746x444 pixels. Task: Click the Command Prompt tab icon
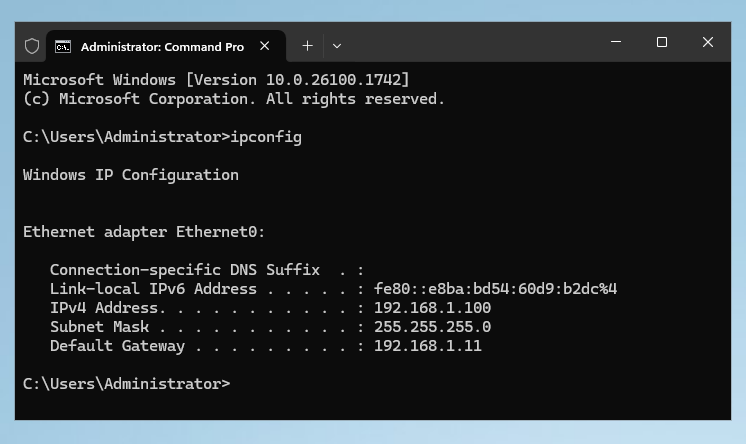62,46
